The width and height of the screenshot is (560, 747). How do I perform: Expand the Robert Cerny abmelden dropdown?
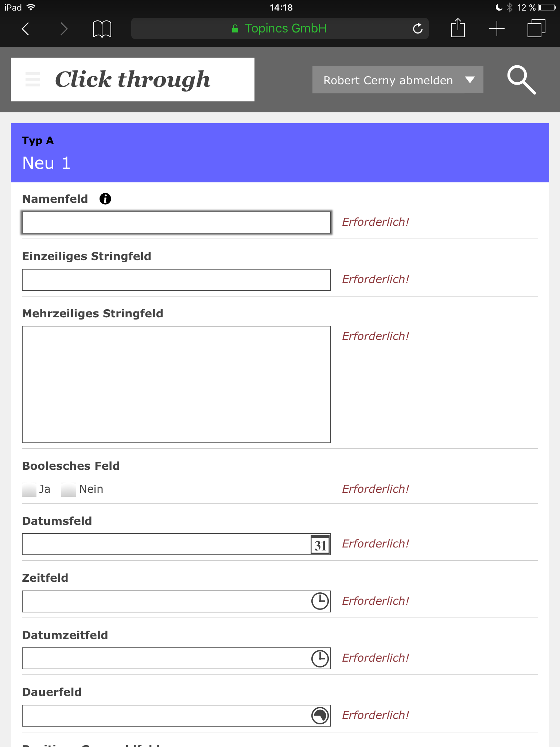470,80
